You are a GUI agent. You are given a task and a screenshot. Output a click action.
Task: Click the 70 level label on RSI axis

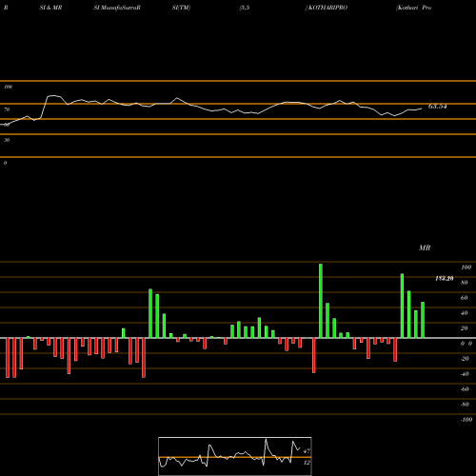7,109
